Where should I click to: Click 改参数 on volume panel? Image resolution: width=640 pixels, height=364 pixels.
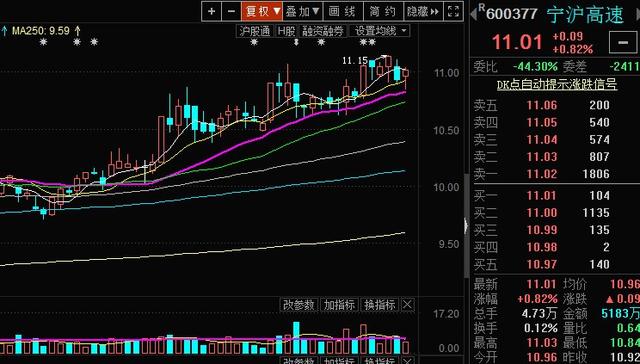pos(299,304)
